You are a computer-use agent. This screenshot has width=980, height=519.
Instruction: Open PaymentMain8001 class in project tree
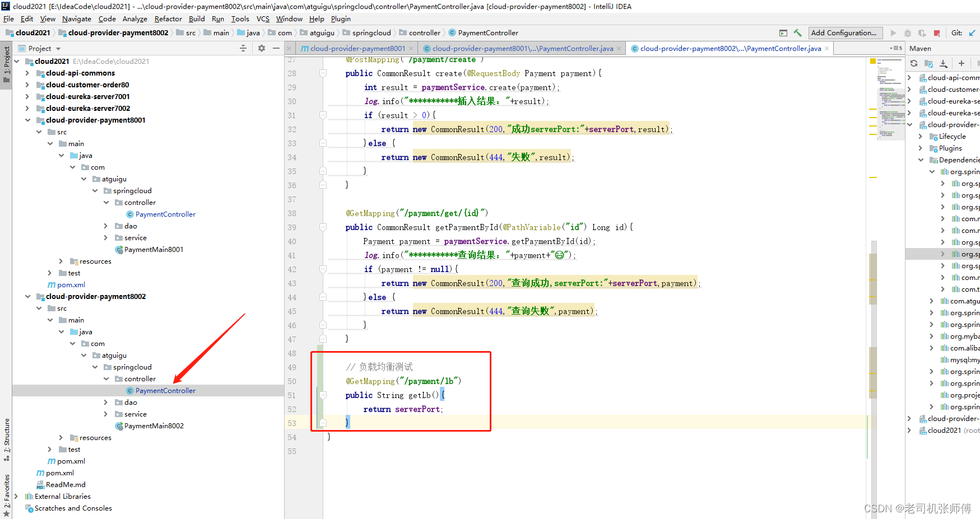pyautogui.click(x=154, y=250)
